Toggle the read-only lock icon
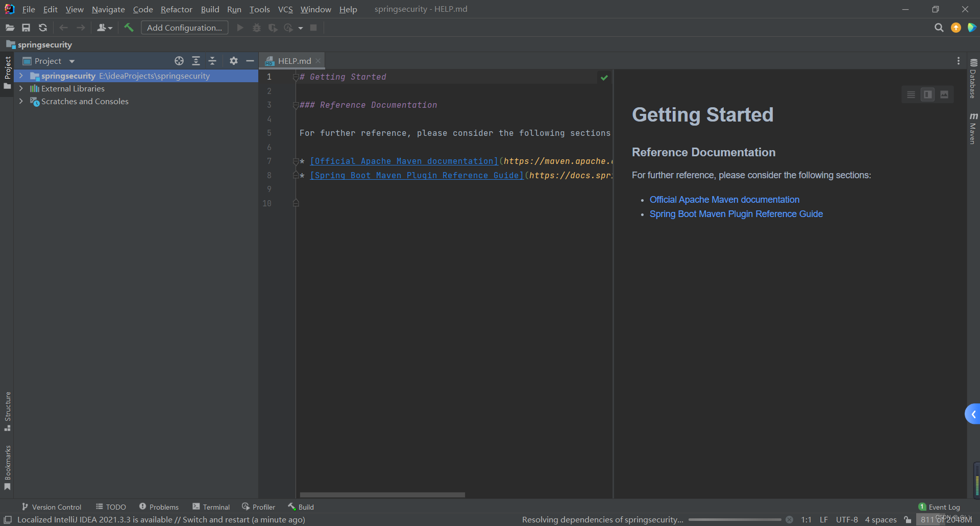The image size is (980, 526). (908, 520)
